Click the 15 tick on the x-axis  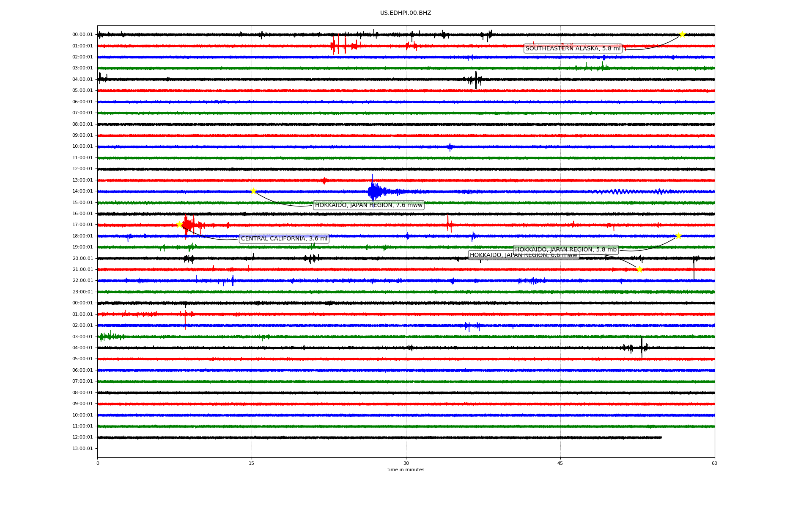tap(252, 463)
